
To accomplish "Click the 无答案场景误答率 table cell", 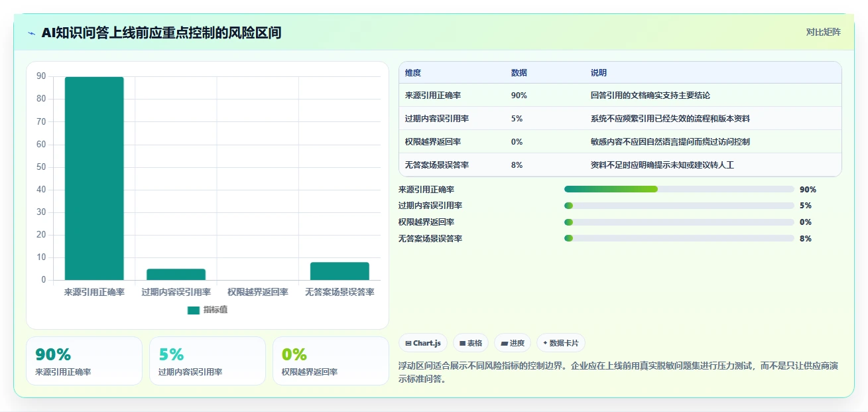I will tap(437, 165).
